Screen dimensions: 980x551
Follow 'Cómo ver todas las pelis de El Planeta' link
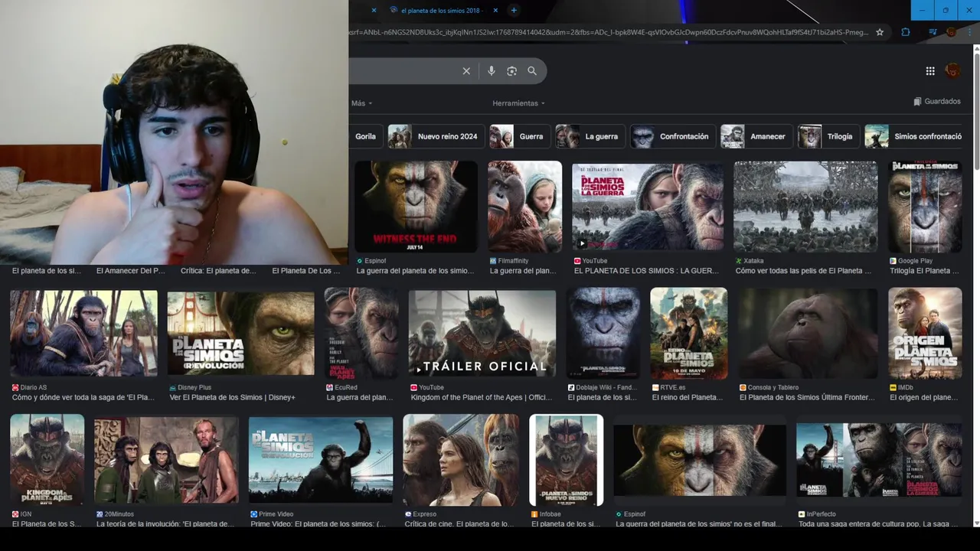point(803,271)
